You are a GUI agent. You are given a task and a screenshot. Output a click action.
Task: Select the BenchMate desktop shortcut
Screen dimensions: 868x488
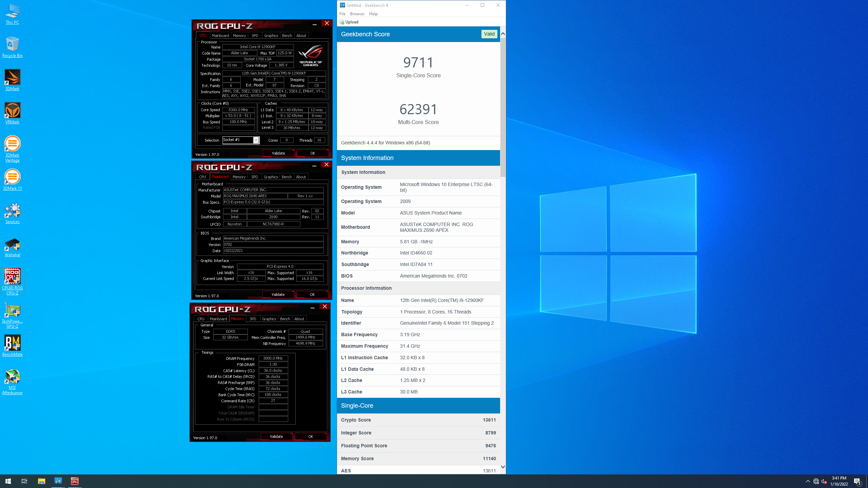[12, 346]
